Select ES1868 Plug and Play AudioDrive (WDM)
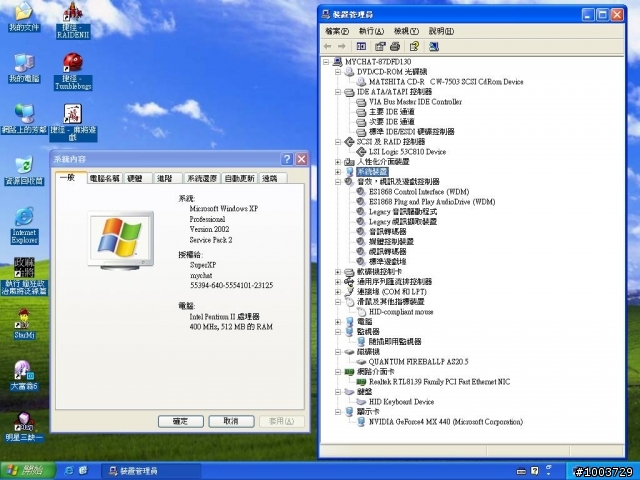This screenshot has width=640, height=480. pos(432,202)
